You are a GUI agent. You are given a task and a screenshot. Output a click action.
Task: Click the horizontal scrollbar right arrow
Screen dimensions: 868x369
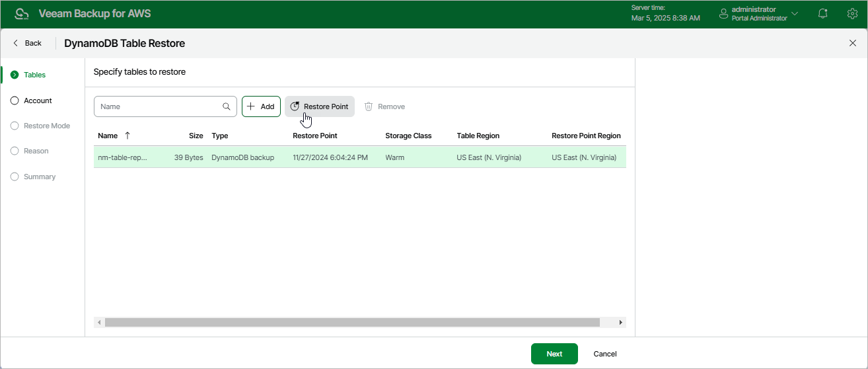[x=620, y=323]
